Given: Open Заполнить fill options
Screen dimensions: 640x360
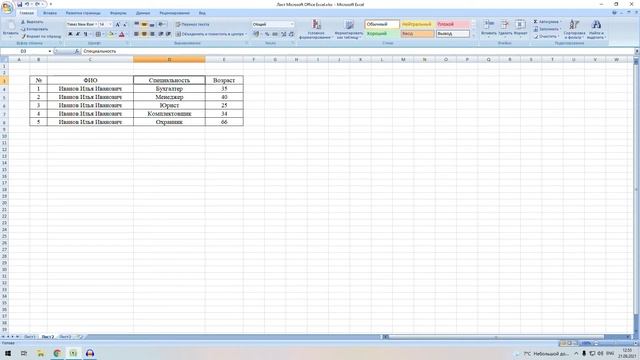Looking at the screenshot, I should [547, 29].
